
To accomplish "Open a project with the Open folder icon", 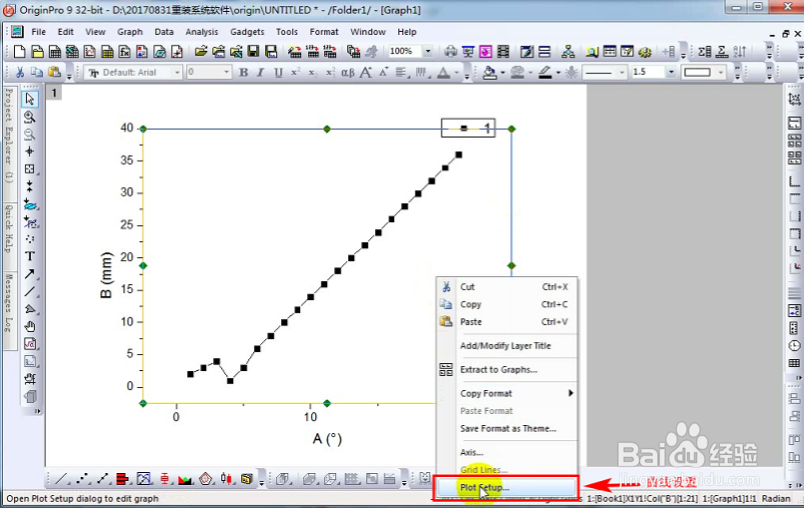I will point(200,51).
